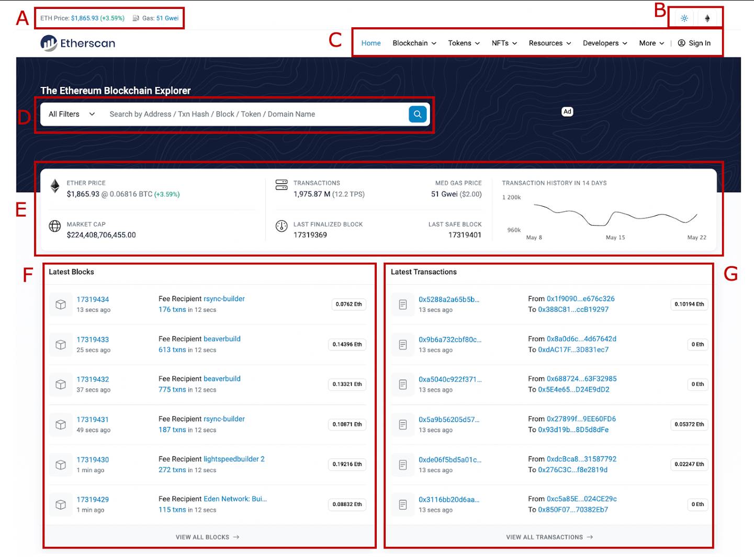Click View All Blocks
The width and height of the screenshot is (754, 560).
tap(208, 537)
